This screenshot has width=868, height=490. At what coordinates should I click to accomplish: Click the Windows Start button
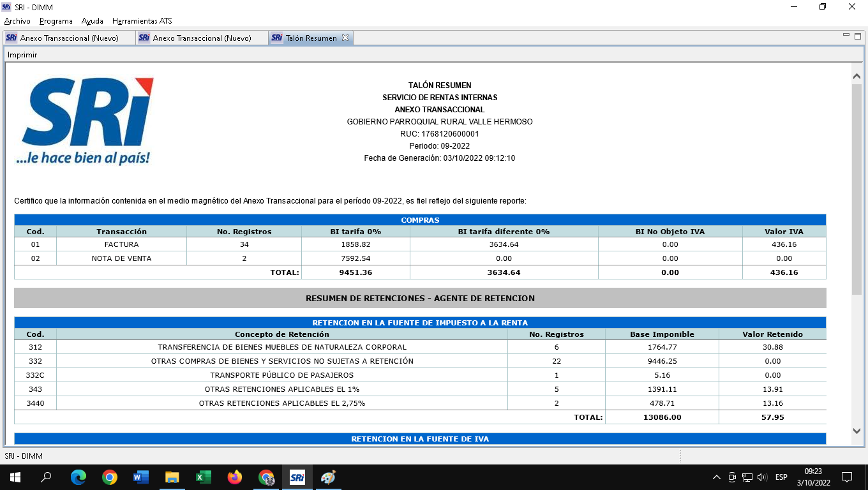click(x=15, y=477)
